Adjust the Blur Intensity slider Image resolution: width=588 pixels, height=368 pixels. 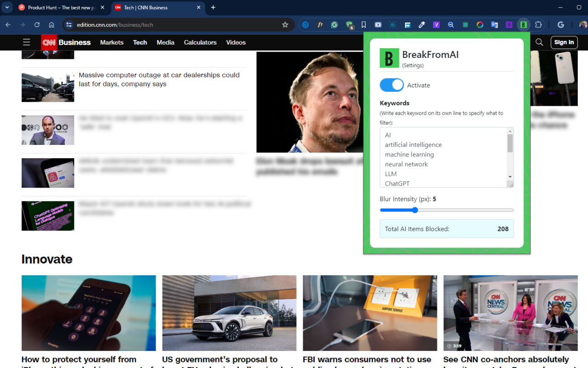447,210
